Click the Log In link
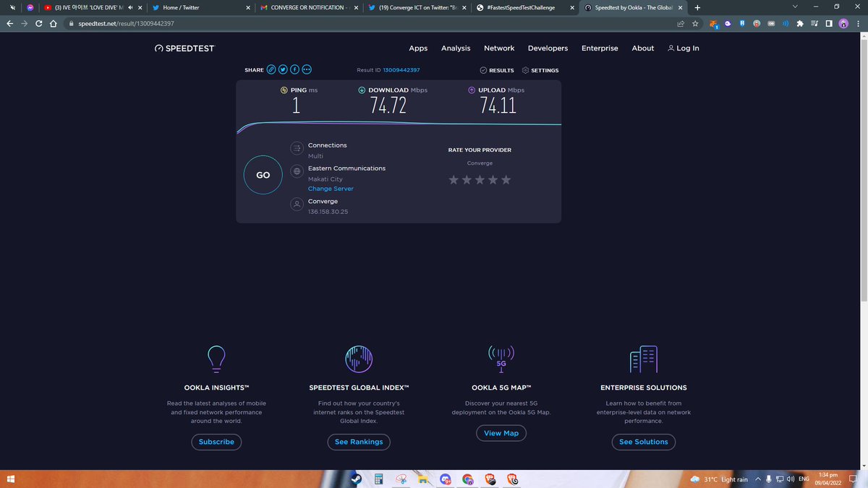The image size is (868, 488). click(x=683, y=48)
